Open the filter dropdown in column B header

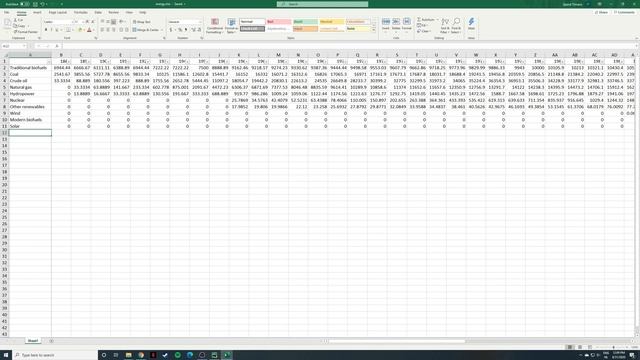(69, 62)
